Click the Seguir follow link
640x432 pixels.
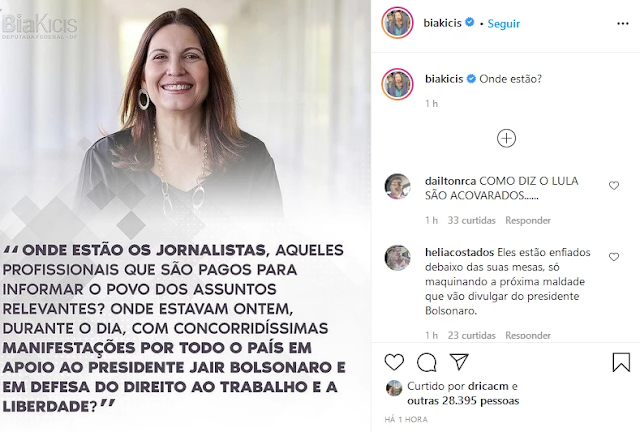504,24
